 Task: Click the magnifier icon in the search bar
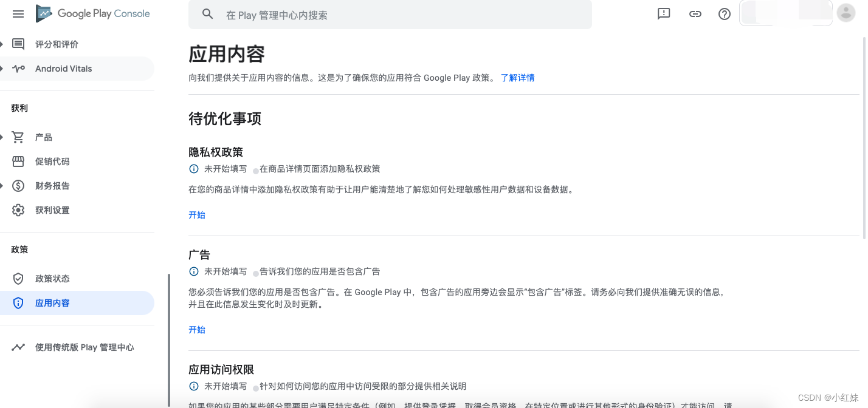point(207,14)
